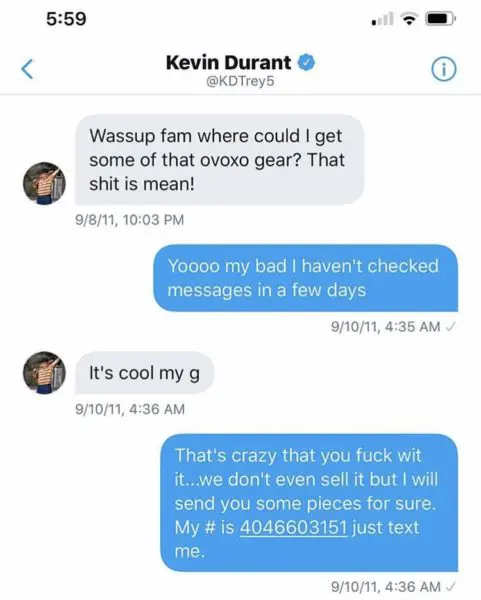Tap the left-aligned 9/10/11, 4:36 AM timestamp

130,409
